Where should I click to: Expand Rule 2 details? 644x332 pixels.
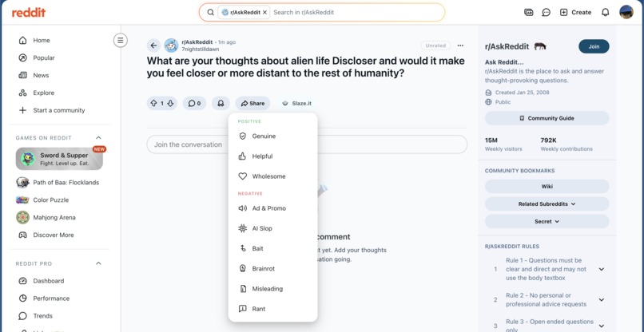(x=602, y=300)
